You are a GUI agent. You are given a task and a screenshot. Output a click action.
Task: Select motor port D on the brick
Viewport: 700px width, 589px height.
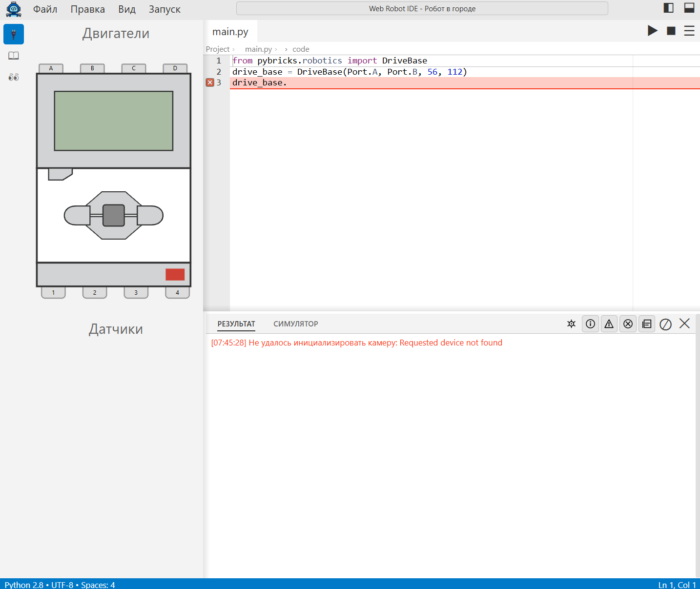point(175,68)
